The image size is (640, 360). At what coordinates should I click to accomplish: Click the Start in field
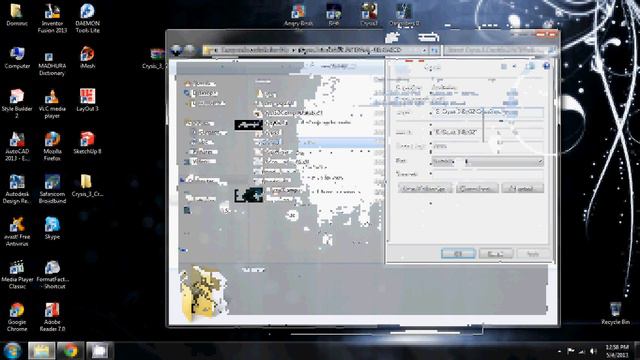(x=487, y=132)
